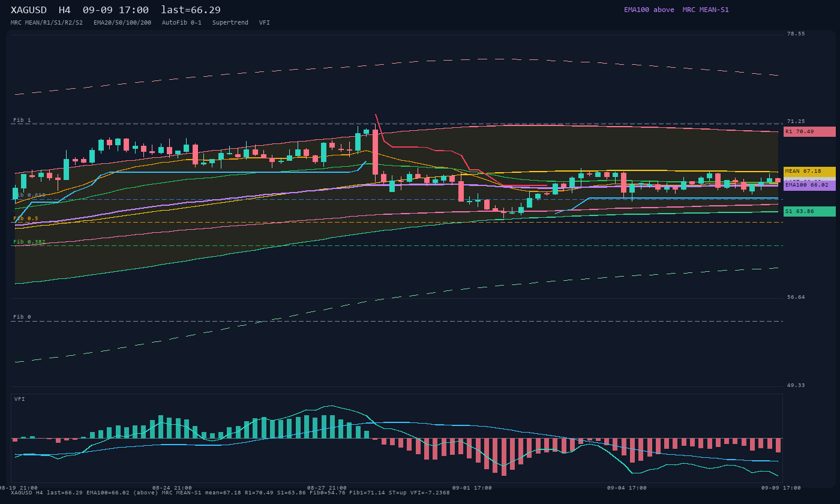The width and height of the screenshot is (840, 504).
Task: Select the VFI label in the indicator legend
Action: click(x=265, y=23)
